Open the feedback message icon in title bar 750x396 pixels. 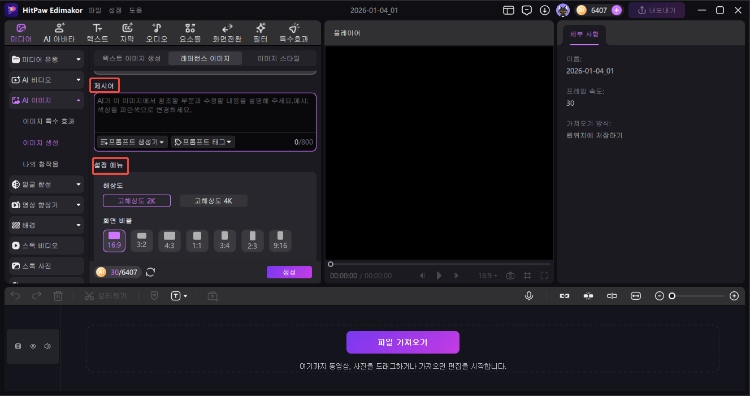(x=527, y=10)
